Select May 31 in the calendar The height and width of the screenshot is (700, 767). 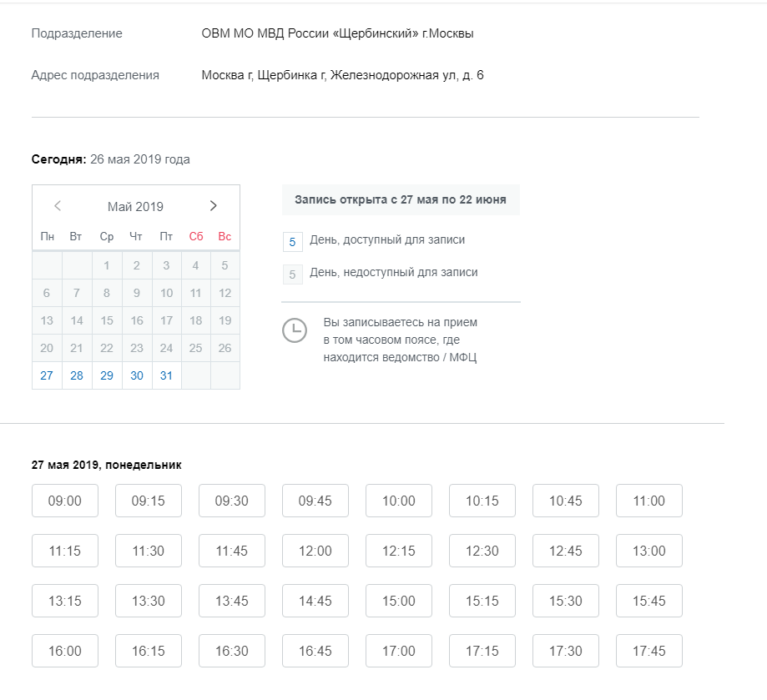click(166, 375)
